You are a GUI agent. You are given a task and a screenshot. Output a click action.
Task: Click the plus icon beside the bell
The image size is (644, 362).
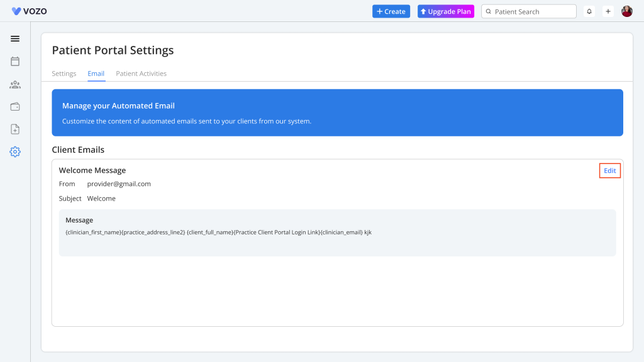[x=608, y=11]
